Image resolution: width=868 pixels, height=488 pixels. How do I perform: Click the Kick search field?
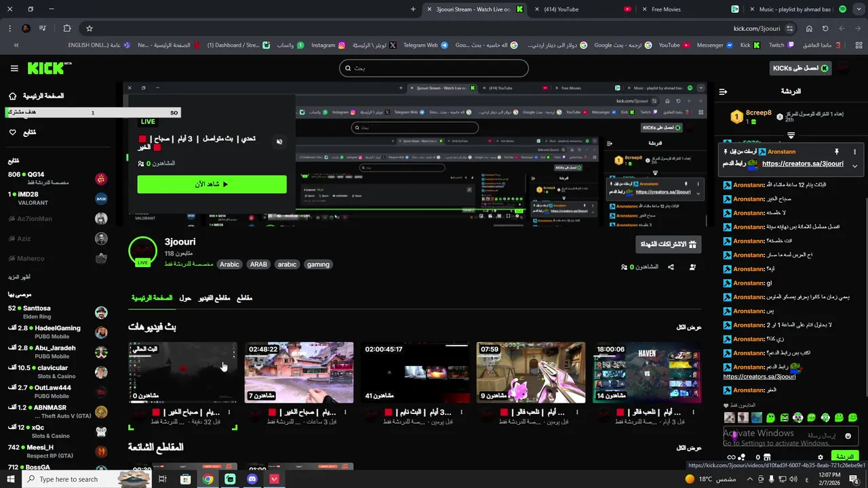click(x=434, y=68)
